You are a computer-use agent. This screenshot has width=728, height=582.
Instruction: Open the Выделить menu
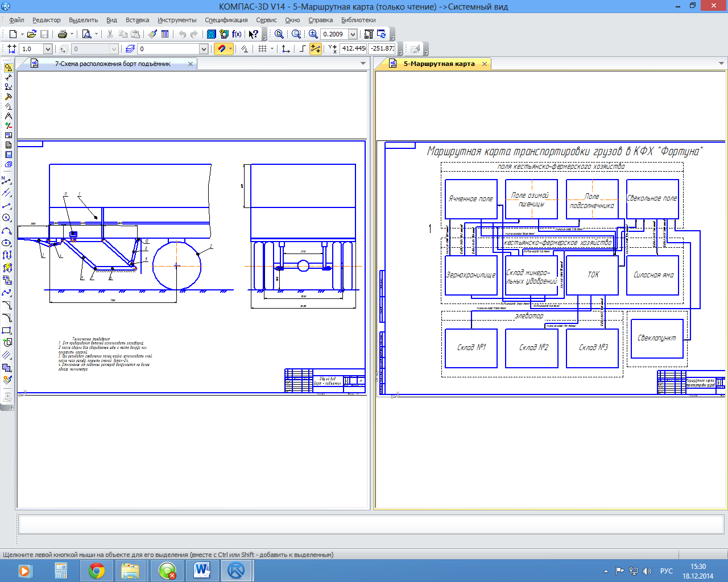[84, 20]
